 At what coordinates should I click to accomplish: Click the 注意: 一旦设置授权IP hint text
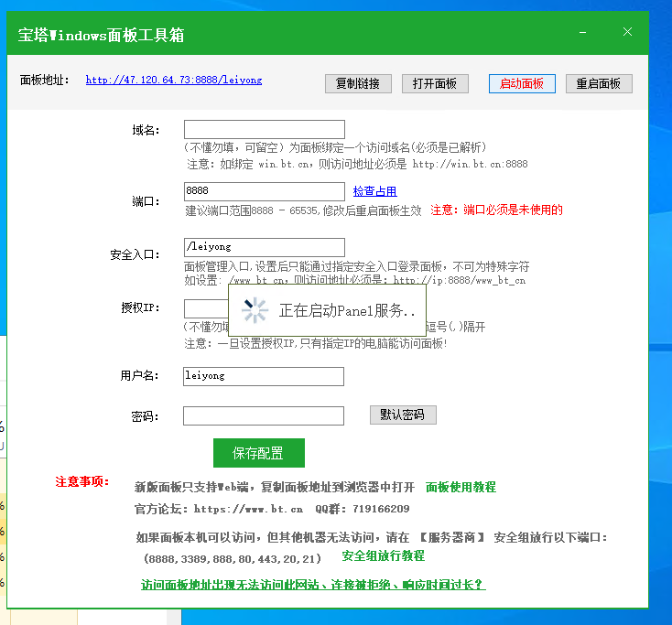[x=316, y=343]
